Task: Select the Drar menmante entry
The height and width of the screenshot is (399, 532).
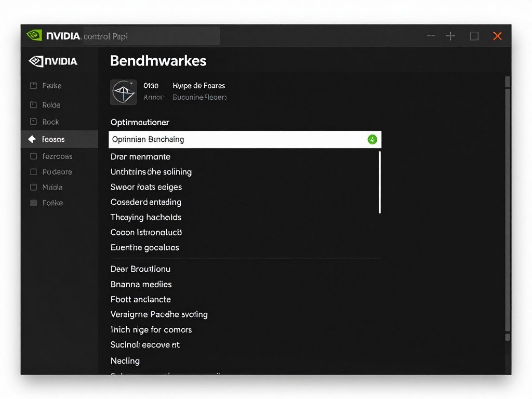Action: 141,156
